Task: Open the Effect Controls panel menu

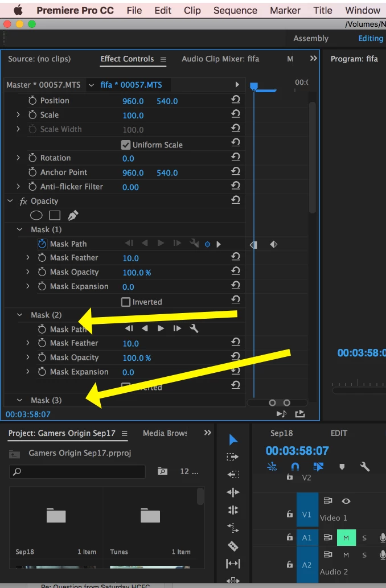Action: click(x=163, y=59)
